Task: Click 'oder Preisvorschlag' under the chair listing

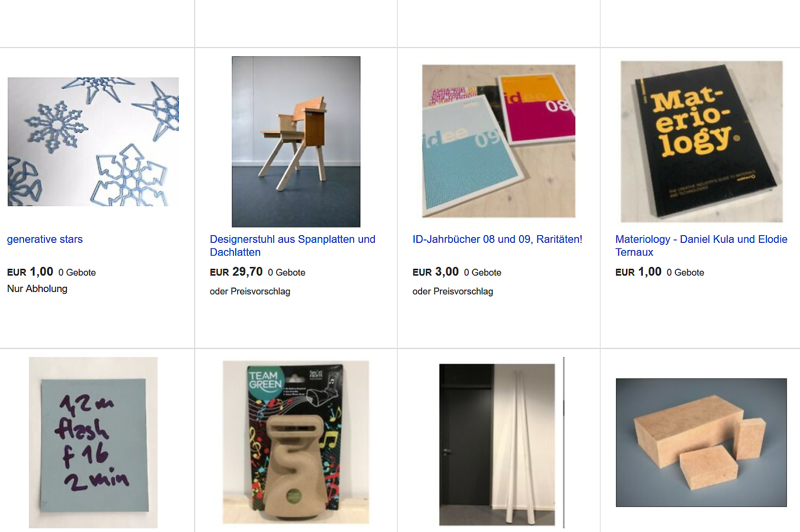Action: tap(250, 292)
